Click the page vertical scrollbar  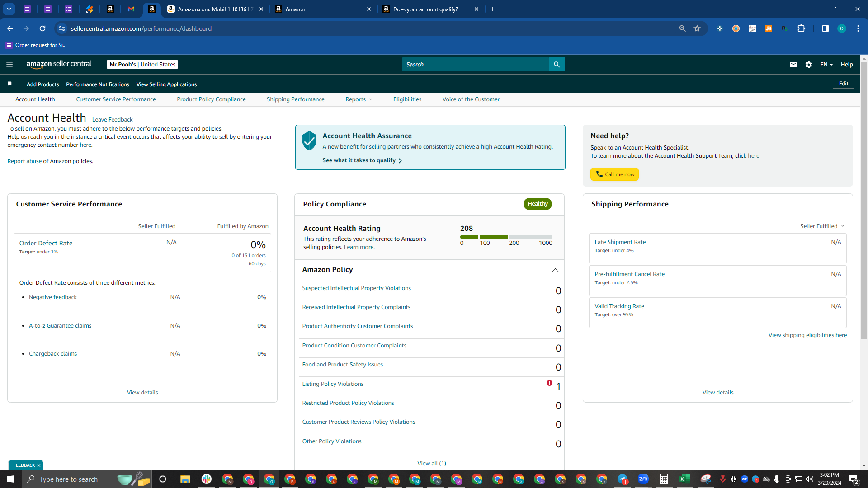864,201
